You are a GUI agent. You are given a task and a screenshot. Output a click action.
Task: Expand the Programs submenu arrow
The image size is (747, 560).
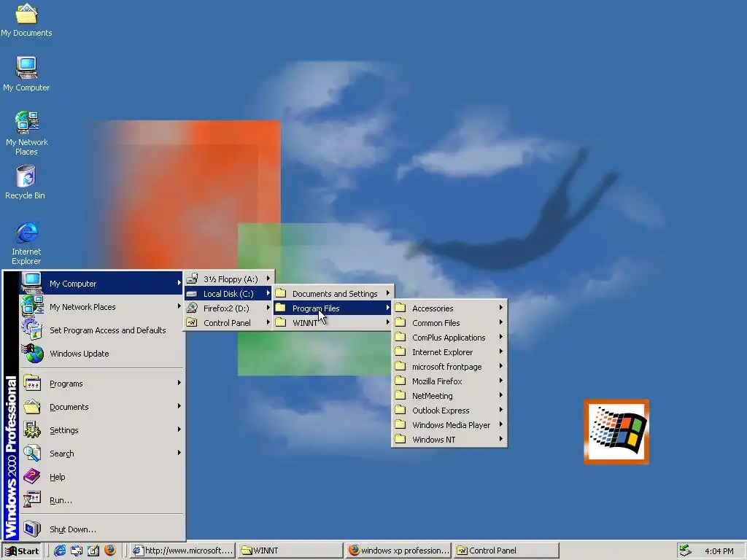(x=179, y=383)
